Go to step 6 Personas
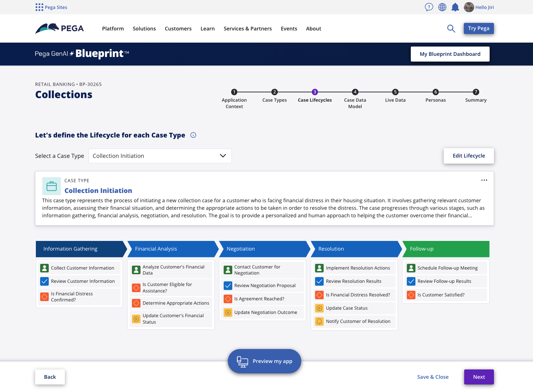 click(436, 96)
